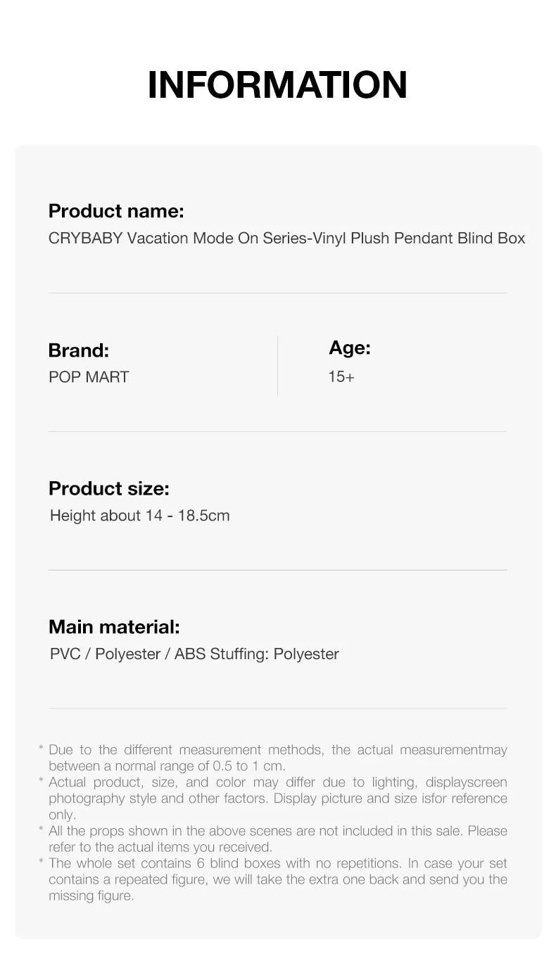Click the footnote about props not included
The image size is (556, 980).
click(x=277, y=839)
